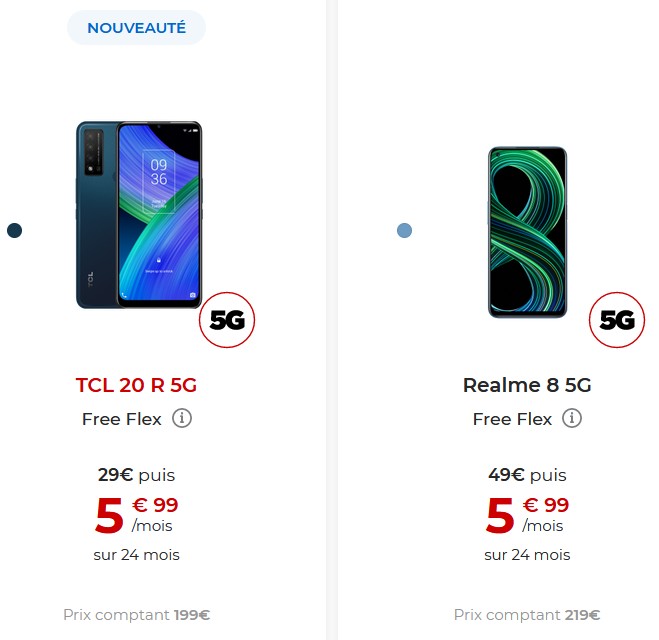
Task: Click the 5G badge on Realme phone
Action: [x=617, y=320]
